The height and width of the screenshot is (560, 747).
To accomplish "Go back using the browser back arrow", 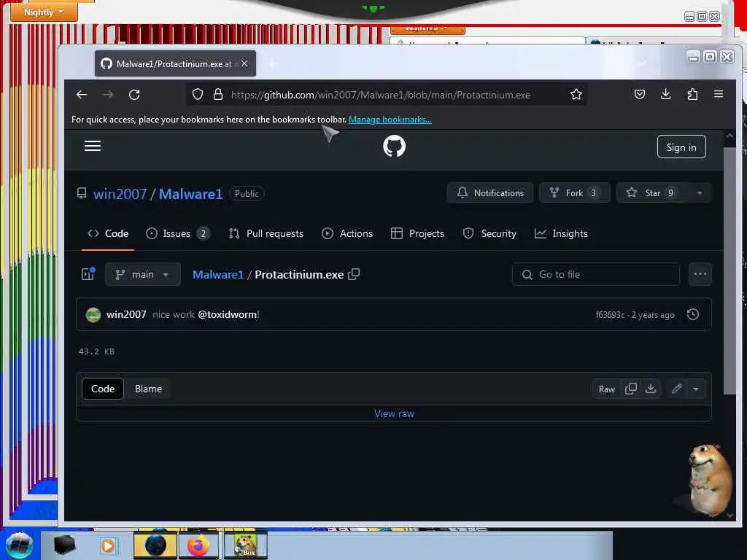I will pyautogui.click(x=82, y=95).
